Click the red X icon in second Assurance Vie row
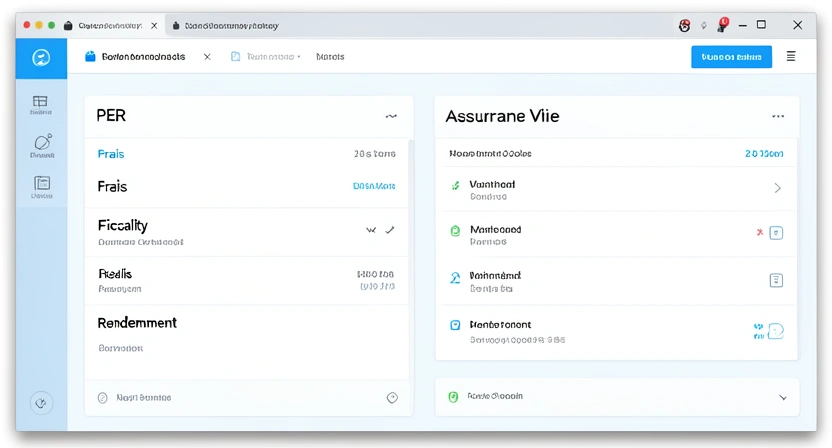Image resolution: width=832 pixels, height=448 pixels. (760, 232)
